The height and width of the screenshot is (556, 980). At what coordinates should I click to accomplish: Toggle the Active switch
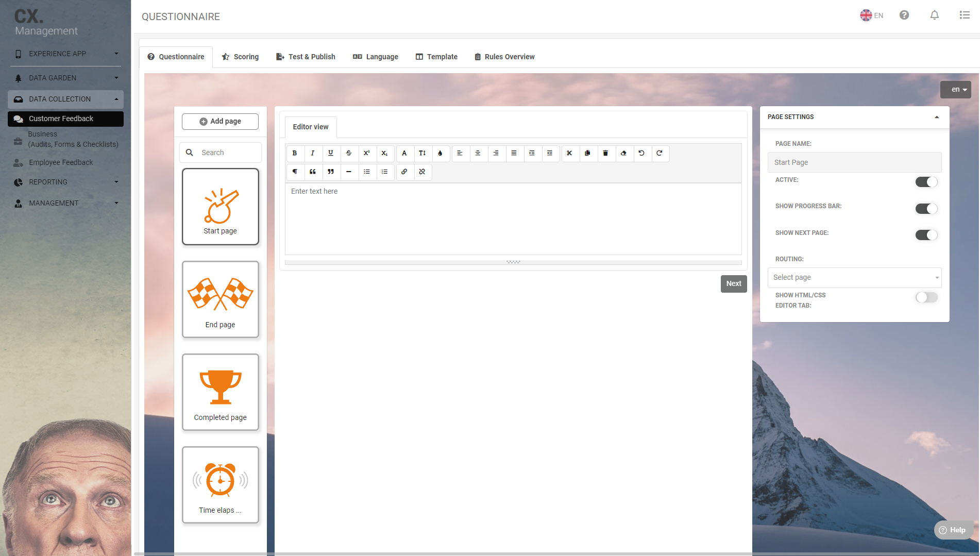tap(926, 182)
